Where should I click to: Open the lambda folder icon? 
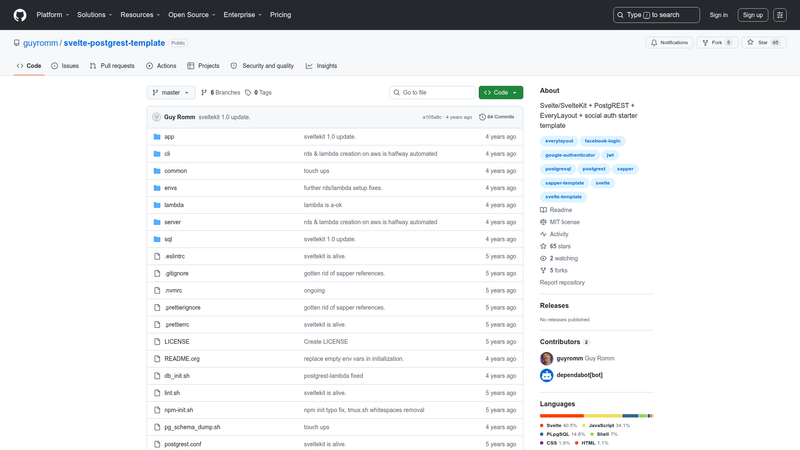[157, 205]
